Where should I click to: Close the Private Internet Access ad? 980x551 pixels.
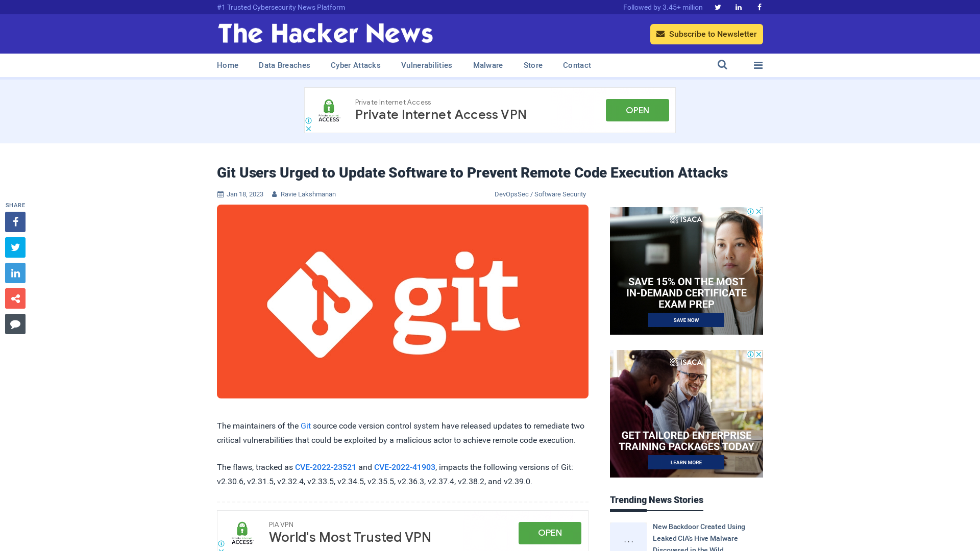pyautogui.click(x=309, y=129)
